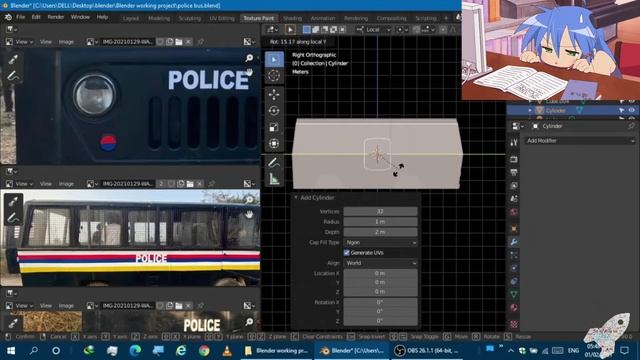
Task: Open the Object Data properties green triangle tab
Action: click(514, 294)
